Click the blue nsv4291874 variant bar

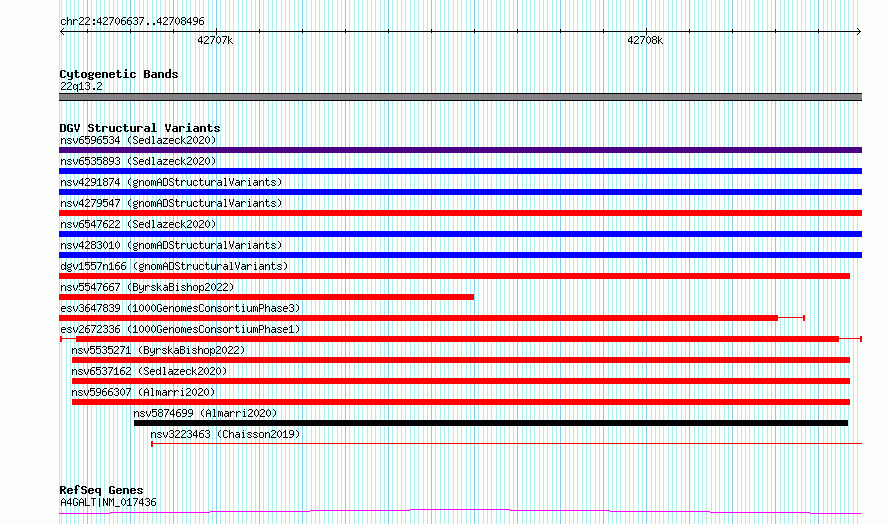click(460, 192)
